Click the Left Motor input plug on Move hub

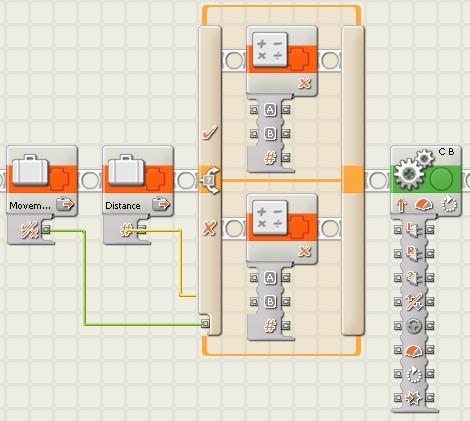[x=398, y=230]
